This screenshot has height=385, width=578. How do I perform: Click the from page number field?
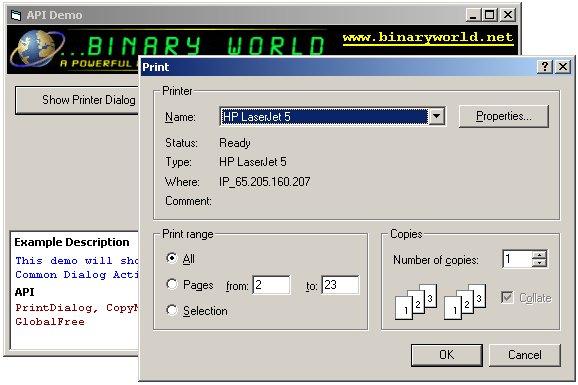pos(271,285)
